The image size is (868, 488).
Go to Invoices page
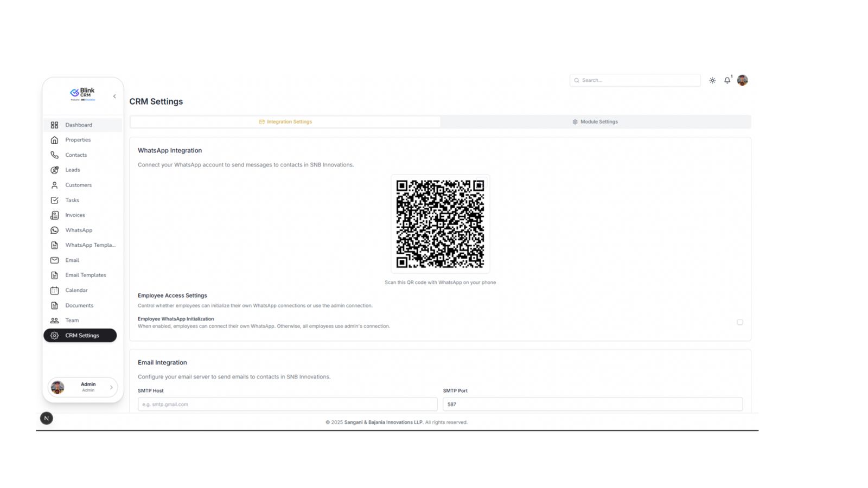click(82, 215)
